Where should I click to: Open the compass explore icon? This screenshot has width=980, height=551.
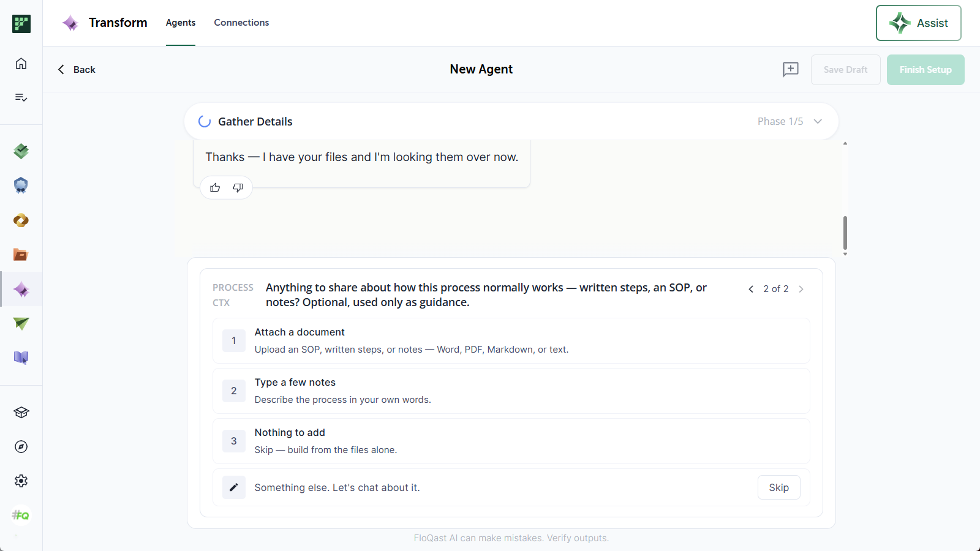click(x=21, y=447)
